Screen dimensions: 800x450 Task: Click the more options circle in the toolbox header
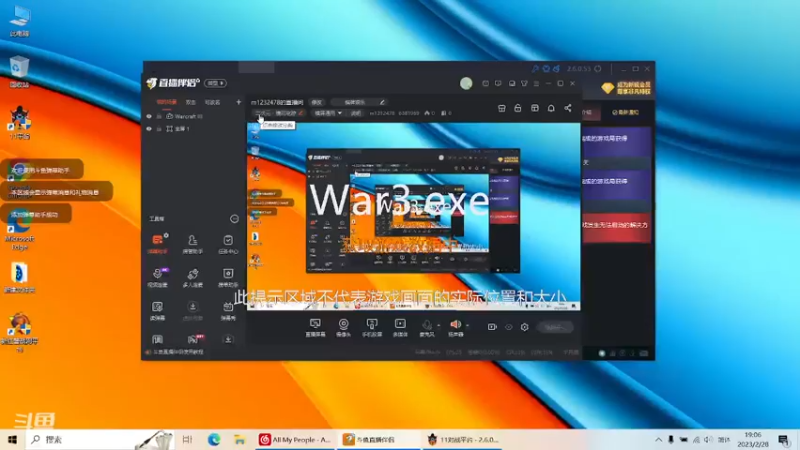click(x=234, y=219)
